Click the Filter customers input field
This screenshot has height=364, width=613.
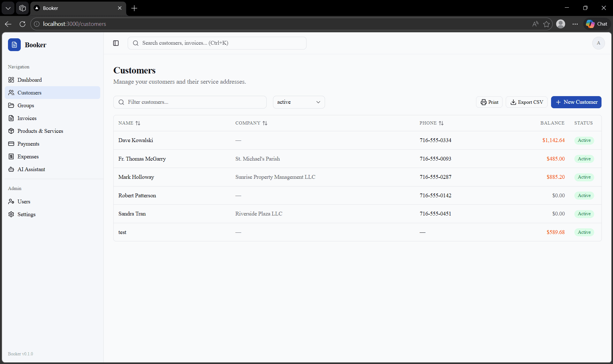coord(190,102)
